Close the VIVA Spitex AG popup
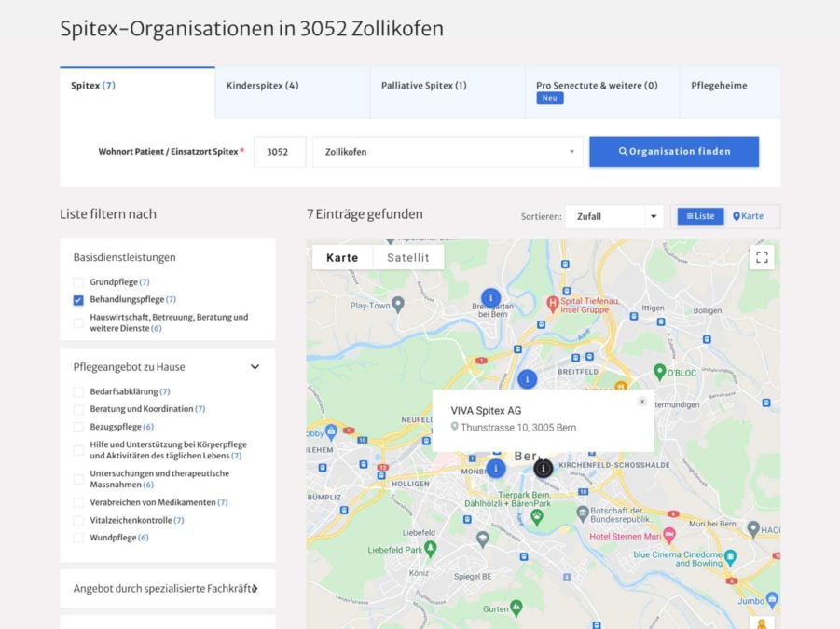This screenshot has width=840, height=629. click(x=641, y=402)
